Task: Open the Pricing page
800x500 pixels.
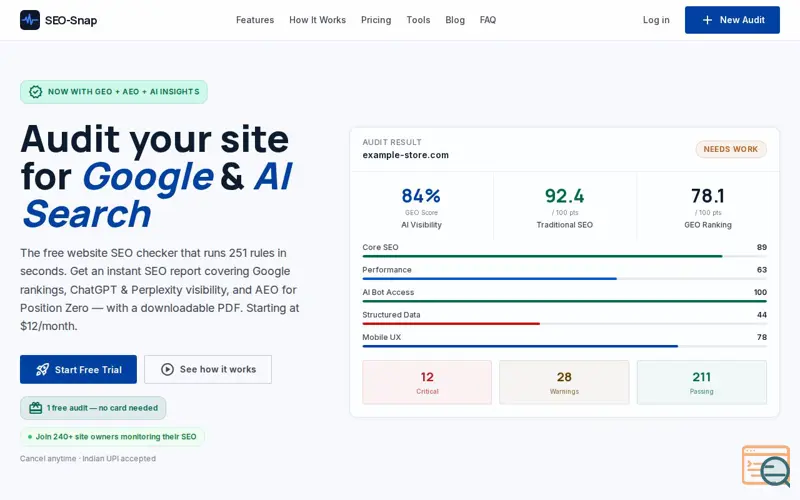Action: (x=376, y=20)
